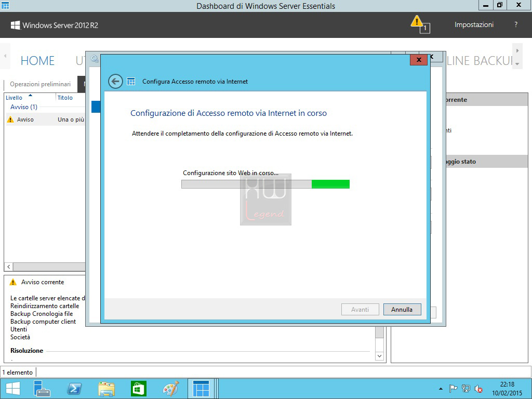Image resolution: width=532 pixels, height=399 pixels.
Task: Open Paint from the taskbar
Action: click(170, 389)
